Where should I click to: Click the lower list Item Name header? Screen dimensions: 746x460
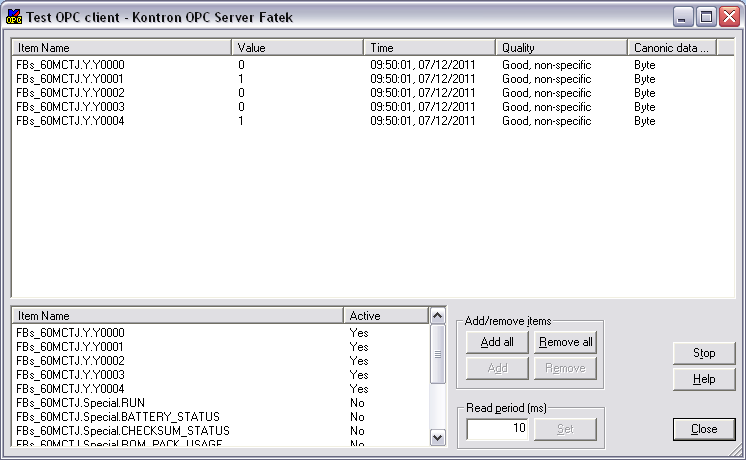177,315
